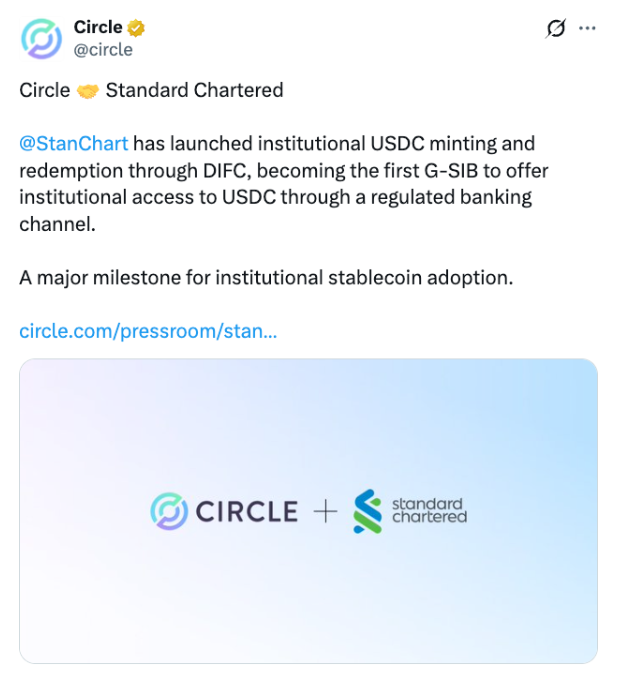The image size is (619, 678).
Task: Click the word G-SIB in the post
Action: [451, 171]
